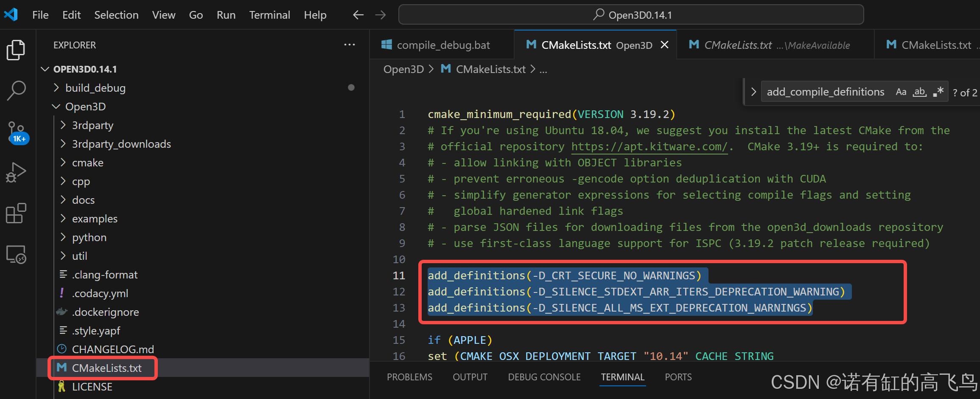Image resolution: width=980 pixels, height=399 pixels.
Task: Toggle Match Whole Word in find widget
Action: (920, 92)
